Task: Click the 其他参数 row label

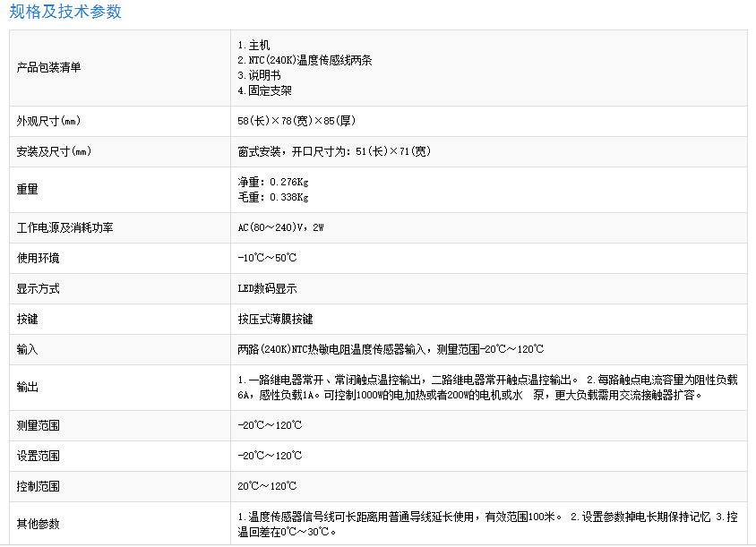Action: pyautogui.click(x=39, y=524)
